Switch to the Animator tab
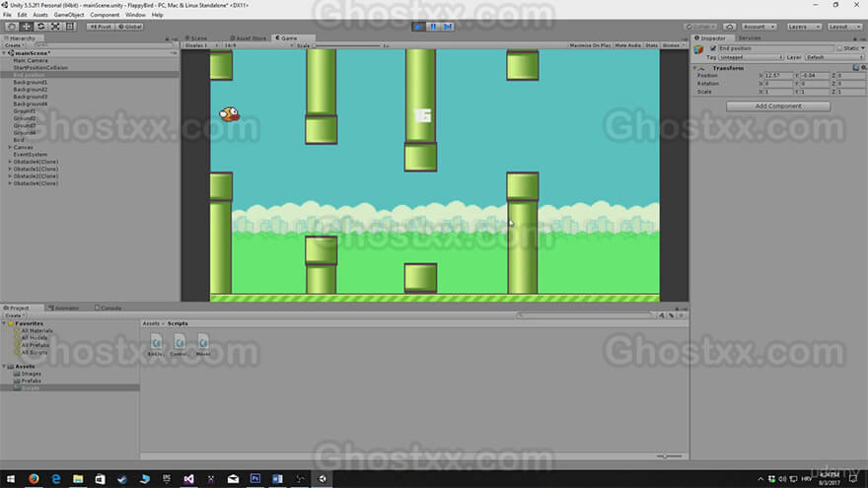The height and width of the screenshot is (488, 868). (64, 309)
